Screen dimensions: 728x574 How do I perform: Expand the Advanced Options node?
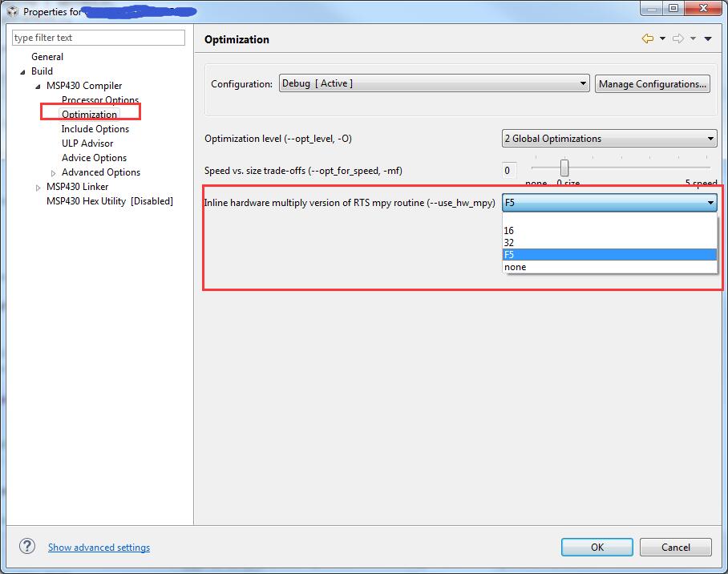pos(53,172)
